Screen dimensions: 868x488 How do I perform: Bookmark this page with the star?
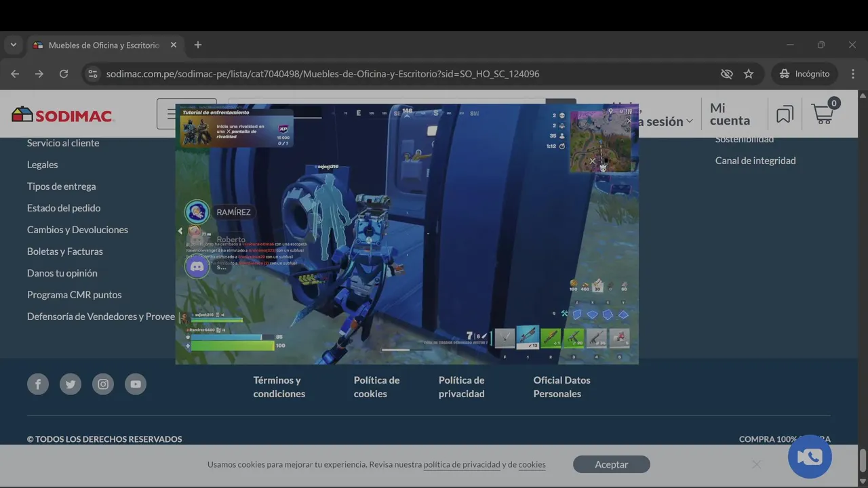[749, 74]
